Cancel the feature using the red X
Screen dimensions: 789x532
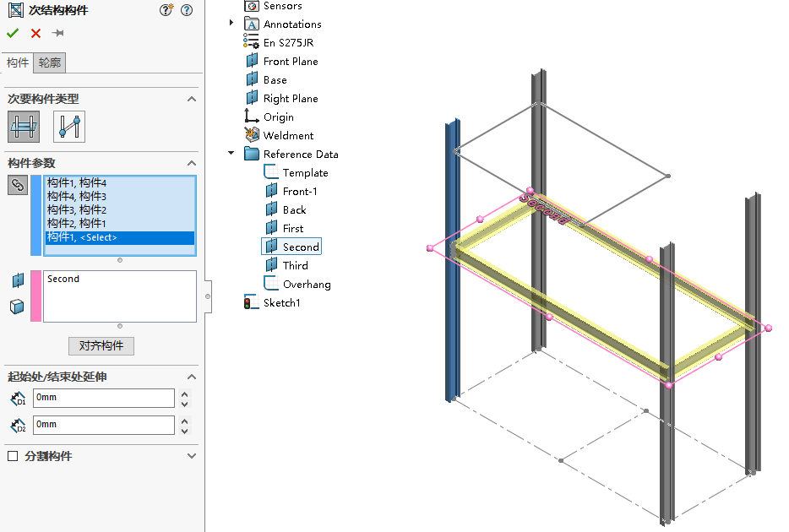point(34,34)
